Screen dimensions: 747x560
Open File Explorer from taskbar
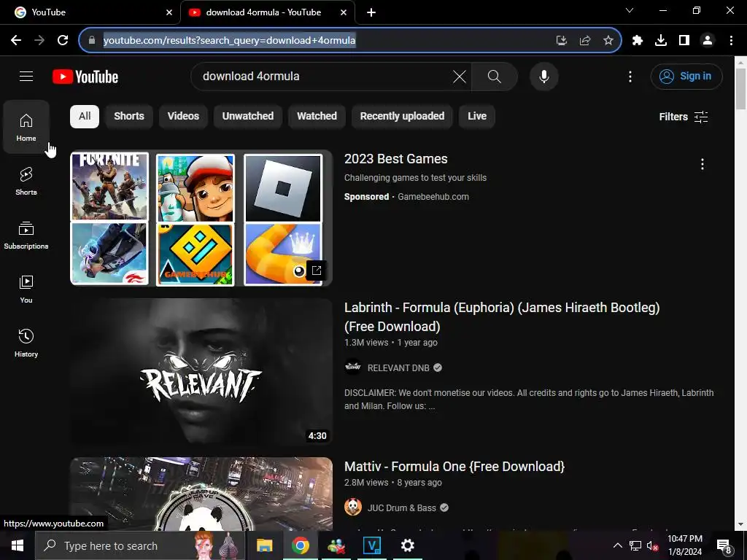(264, 545)
